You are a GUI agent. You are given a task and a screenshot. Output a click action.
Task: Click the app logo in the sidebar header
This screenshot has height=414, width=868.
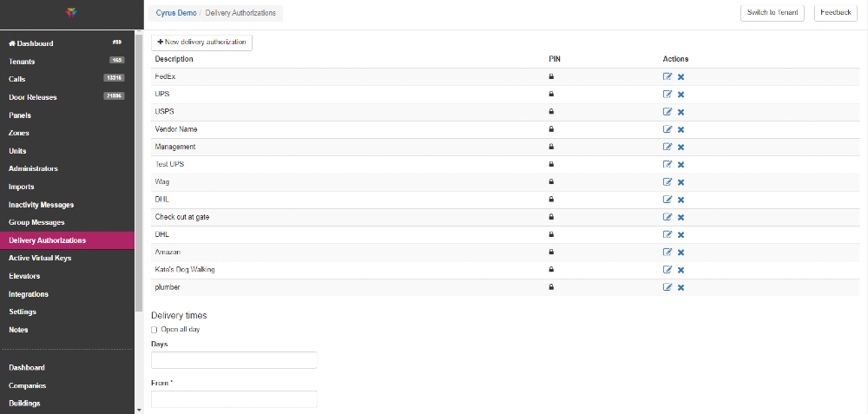(71, 12)
